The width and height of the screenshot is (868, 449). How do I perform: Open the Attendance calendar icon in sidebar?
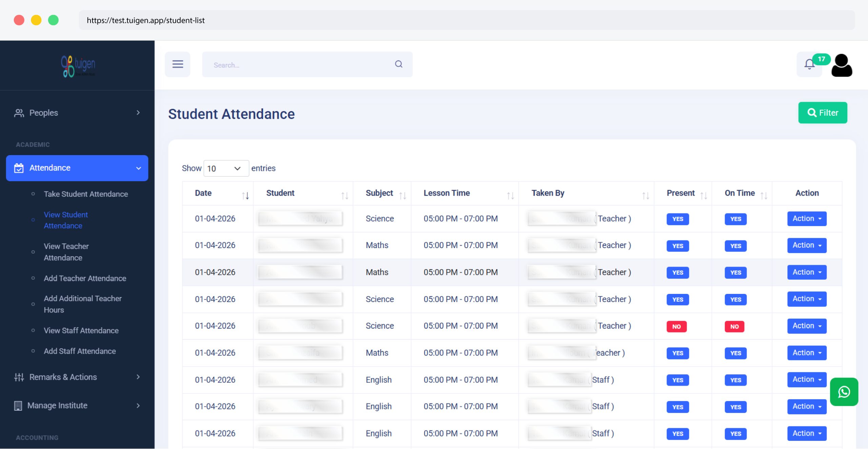(19, 168)
